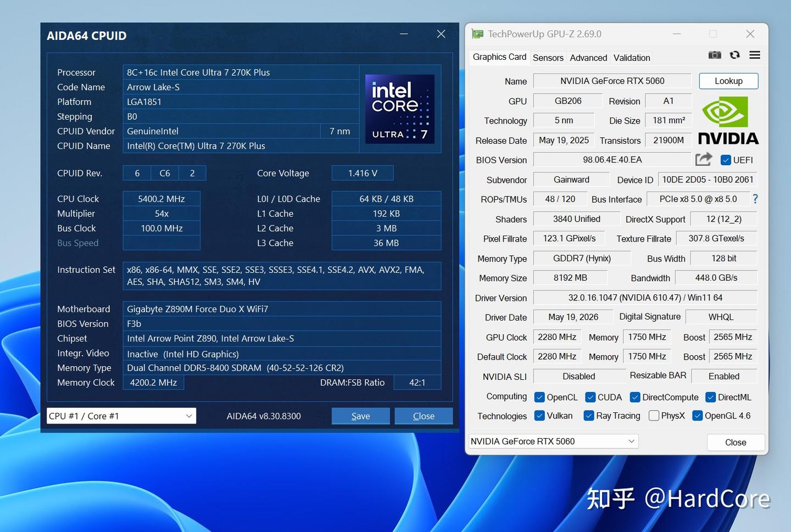Click the Close button in AIDA64 CPUID
The height and width of the screenshot is (532, 791).
424,416
